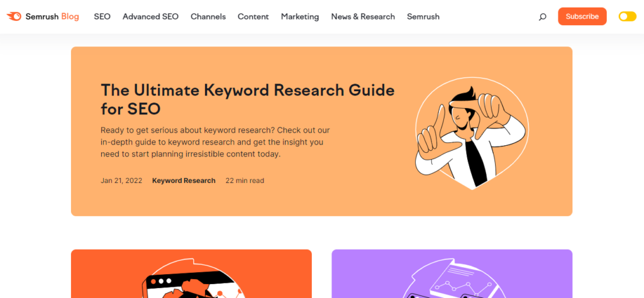Open the SEO menu item

[103, 16]
